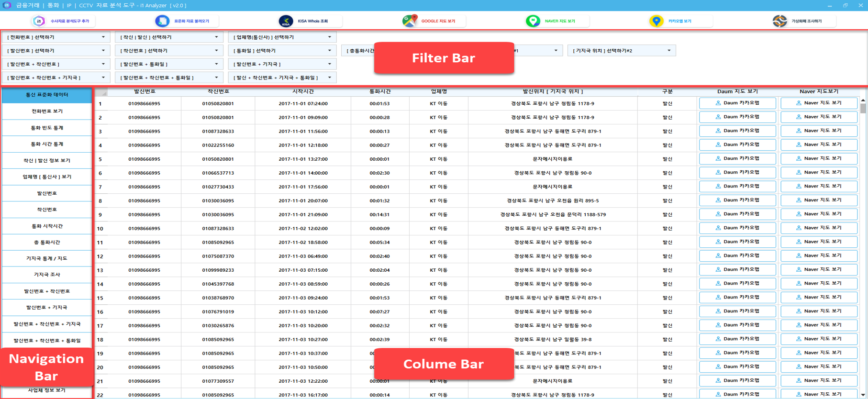Screen dimensions: 868x399
Task: Open 표준화 자료 불러오기 toolbar icon
Action: pos(162,21)
